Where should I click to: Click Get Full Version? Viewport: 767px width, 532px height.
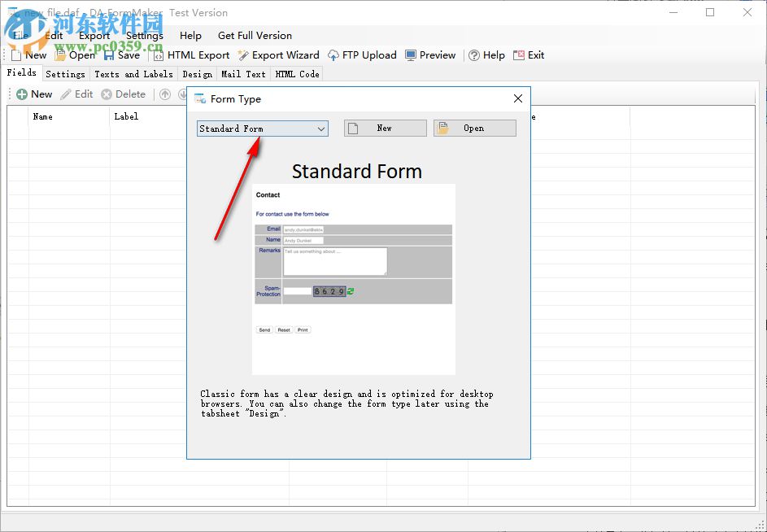point(255,36)
